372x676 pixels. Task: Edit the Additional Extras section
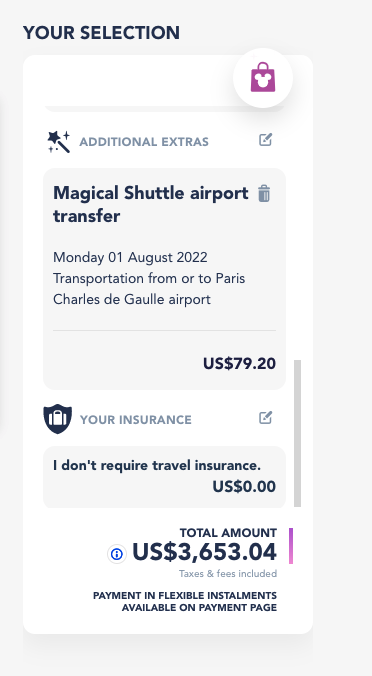266,140
